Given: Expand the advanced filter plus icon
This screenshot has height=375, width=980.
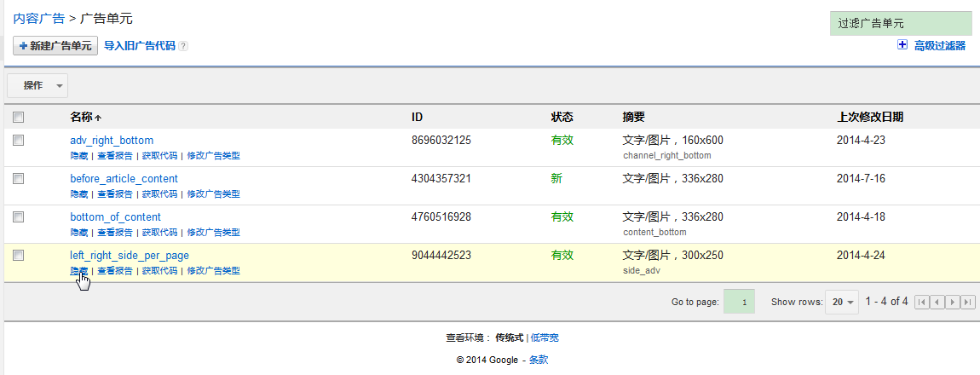Looking at the screenshot, I should pyautogui.click(x=902, y=45).
